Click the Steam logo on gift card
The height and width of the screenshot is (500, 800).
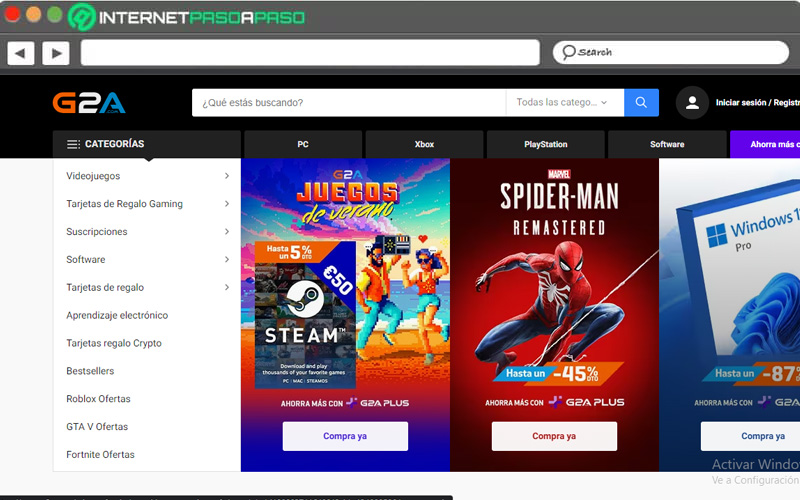(x=305, y=299)
